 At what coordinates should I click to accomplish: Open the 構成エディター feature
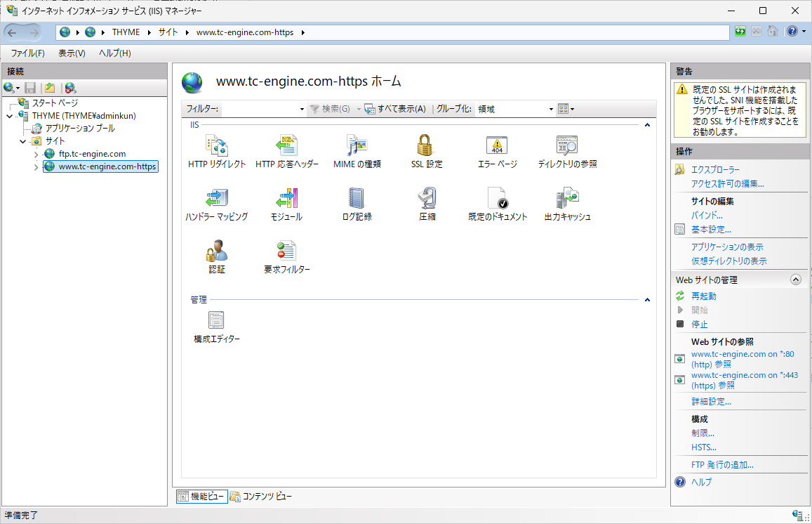coord(216,327)
